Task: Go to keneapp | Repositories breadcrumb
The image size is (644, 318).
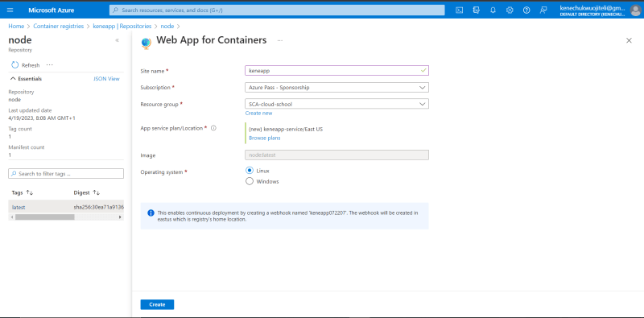Action: coord(122,26)
